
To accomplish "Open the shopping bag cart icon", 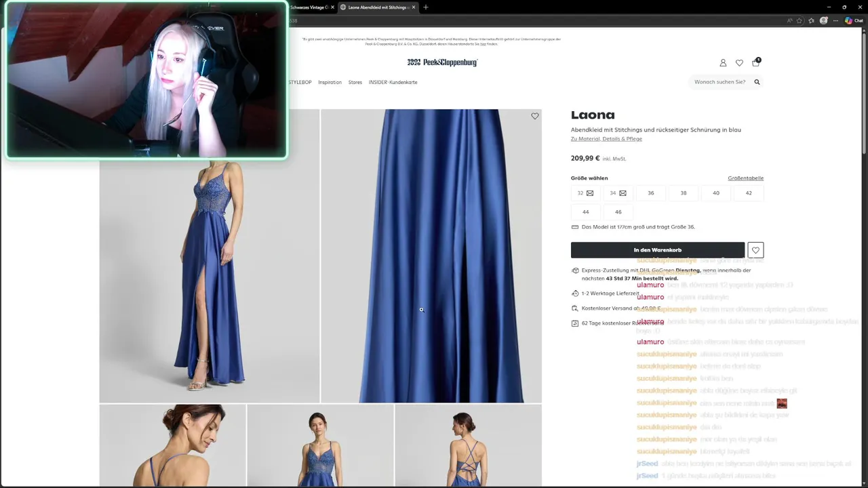I will 756,62.
